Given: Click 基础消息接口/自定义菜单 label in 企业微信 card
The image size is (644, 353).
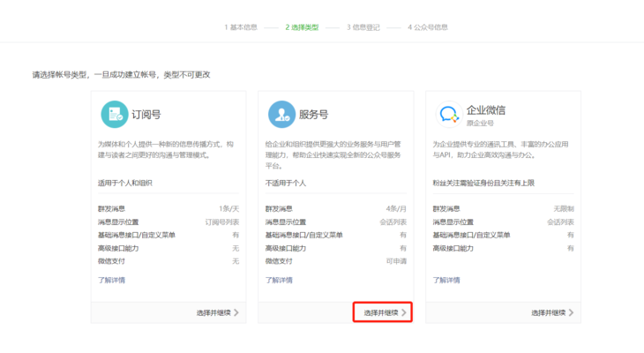Looking at the screenshot, I should (x=471, y=235).
